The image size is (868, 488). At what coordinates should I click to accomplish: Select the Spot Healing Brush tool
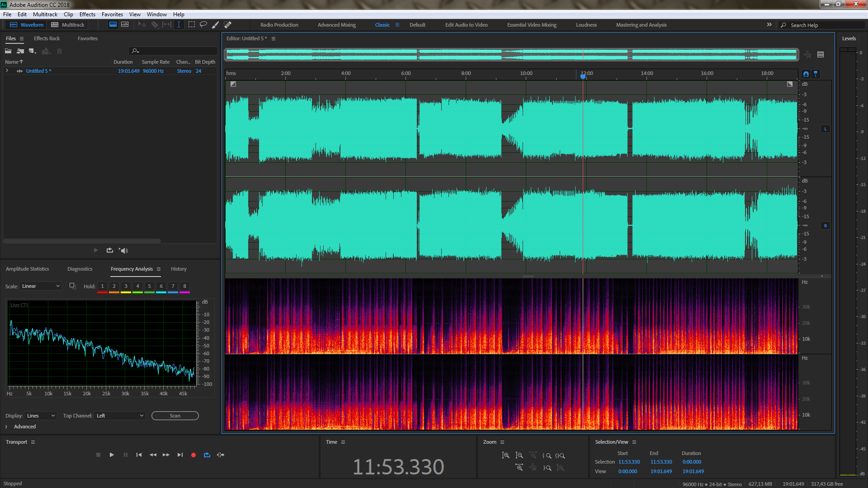click(x=228, y=24)
